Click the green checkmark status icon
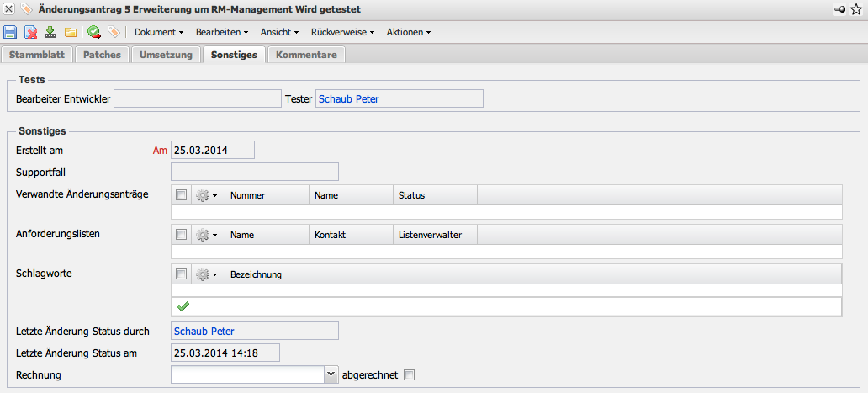This screenshot has height=393, width=868. tap(93, 33)
